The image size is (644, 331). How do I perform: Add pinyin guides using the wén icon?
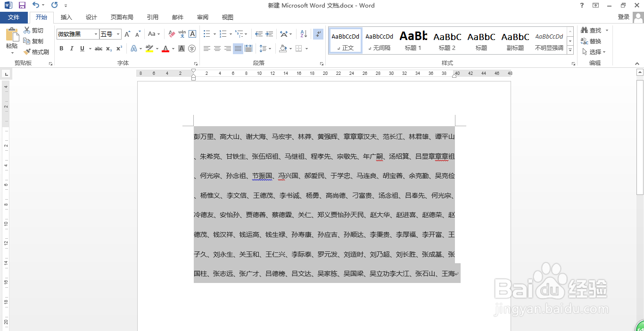183,34
